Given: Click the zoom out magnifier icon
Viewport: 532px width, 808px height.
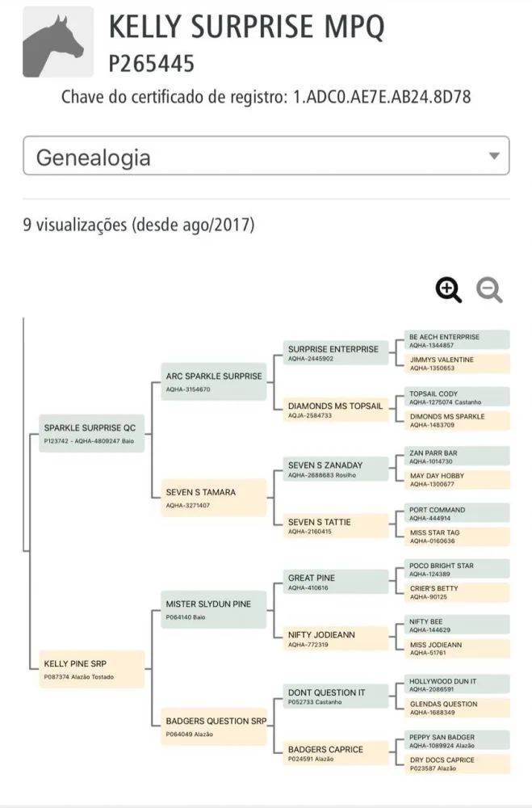Looking at the screenshot, I should tap(489, 290).
